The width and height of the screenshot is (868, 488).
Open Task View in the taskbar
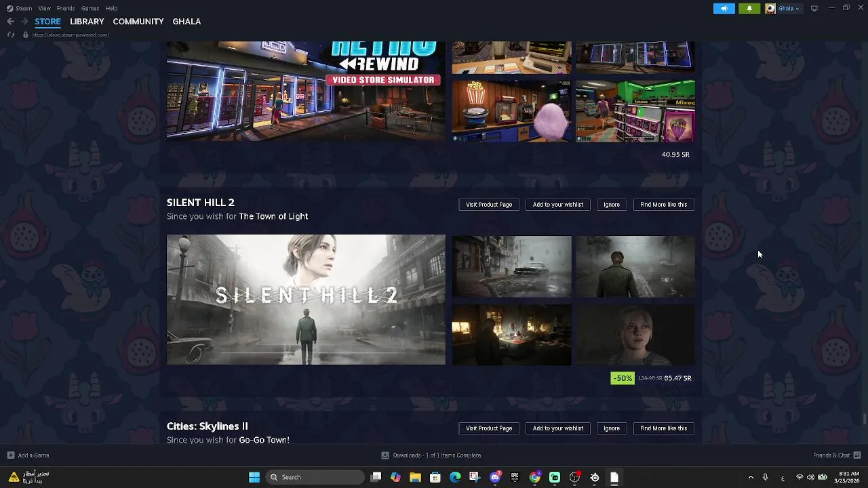376,477
